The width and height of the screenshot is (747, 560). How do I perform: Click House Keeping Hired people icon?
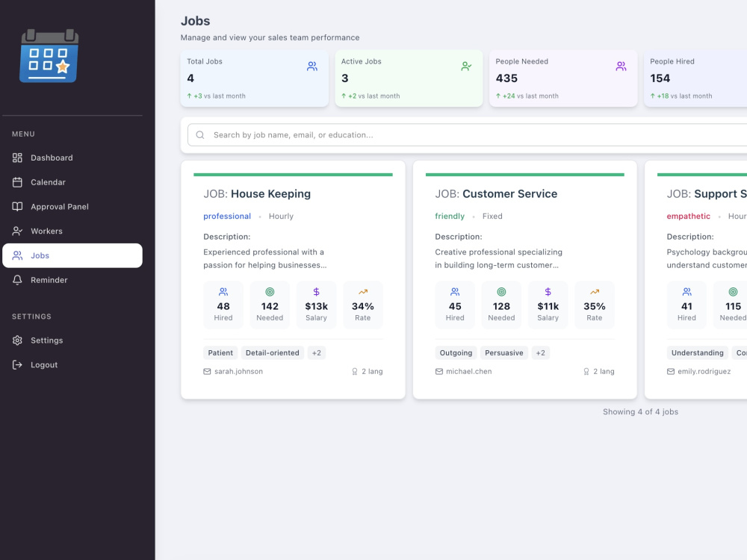(x=223, y=292)
